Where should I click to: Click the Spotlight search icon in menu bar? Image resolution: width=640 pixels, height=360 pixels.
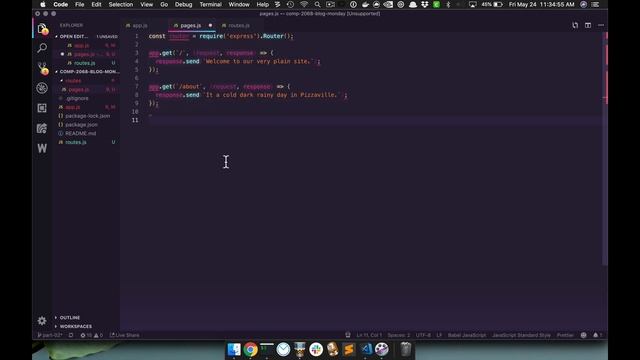click(318, 4)
